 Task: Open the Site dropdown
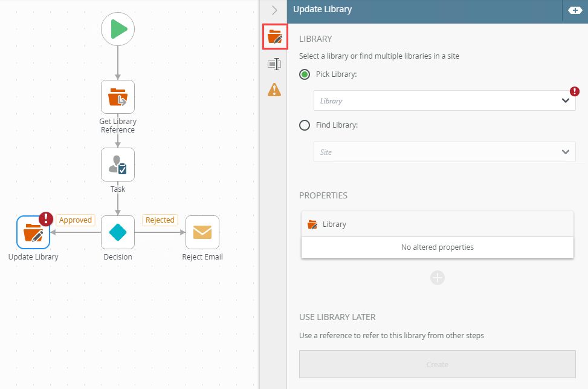tap(444, 152)
